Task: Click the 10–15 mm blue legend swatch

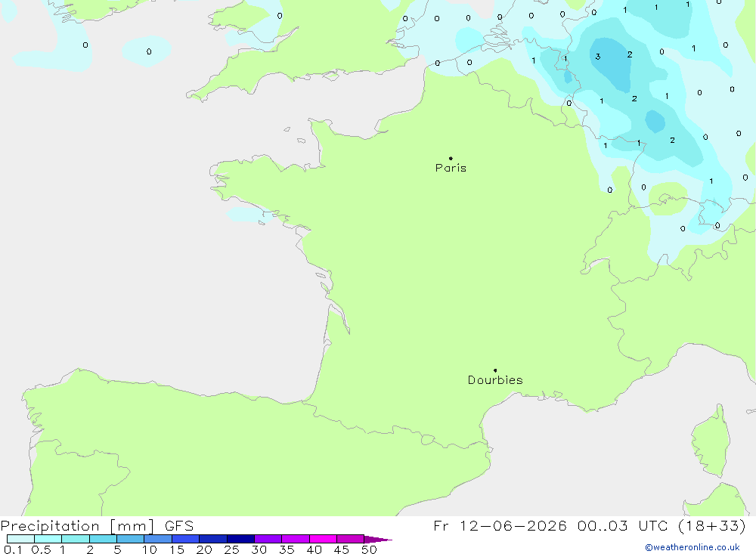Action: click(158, 539)
